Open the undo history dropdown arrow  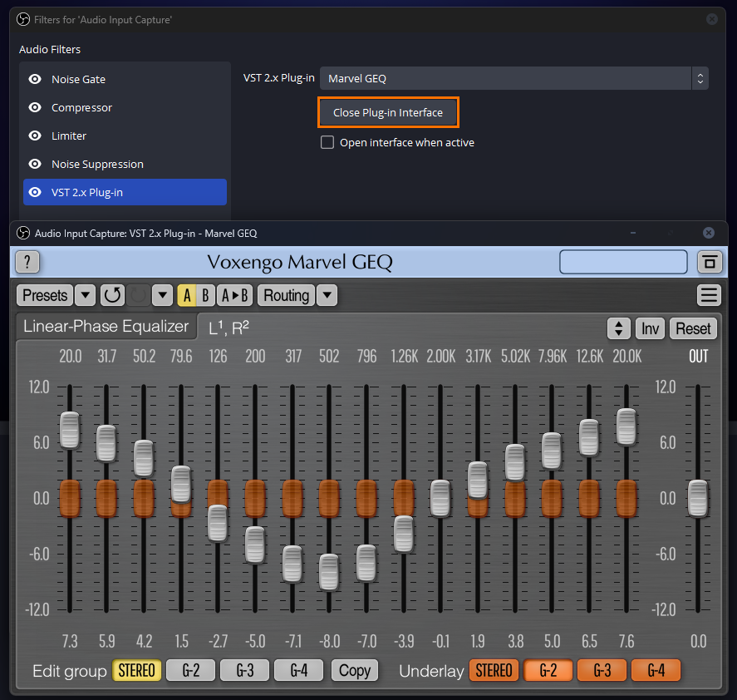click(x=163, y=295)
